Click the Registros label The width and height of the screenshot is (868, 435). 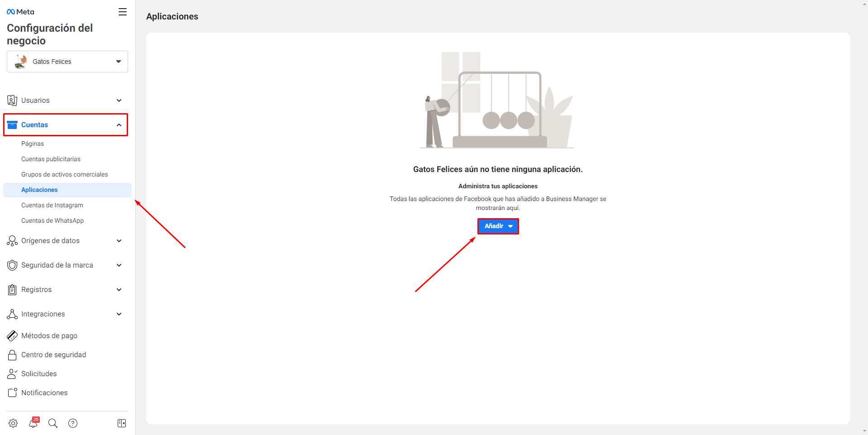point(36,290)
